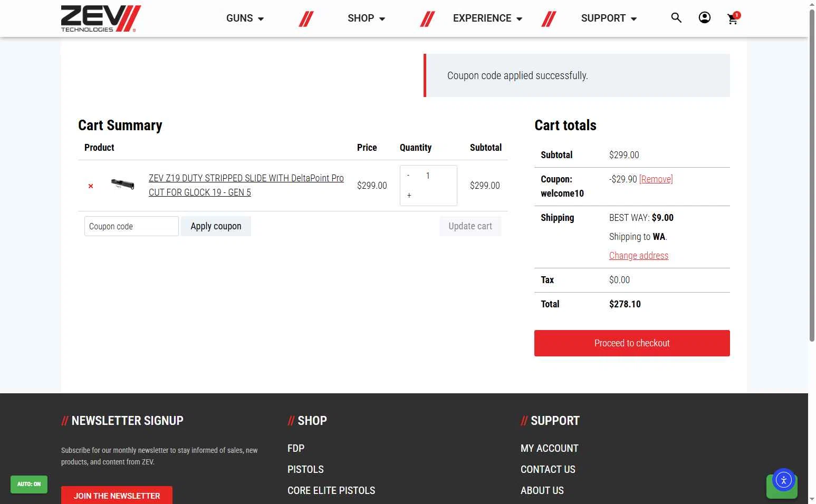This screenshot has width=816, height=504.
Task: Open the accessibility widget icon
Action: click(x=783, y=480)
